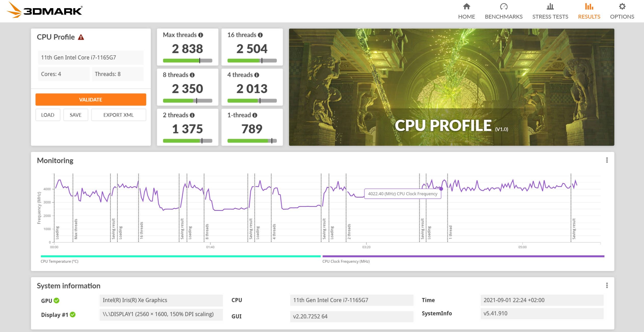This screenshot has width=644, height=332.
Task: Select the Results tab
Action: (x=589, y=11)
